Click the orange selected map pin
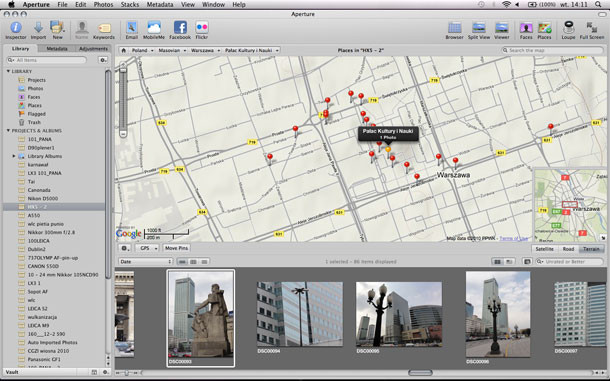The width and height of the screenshot is (610, 381). tap(388, 151)
